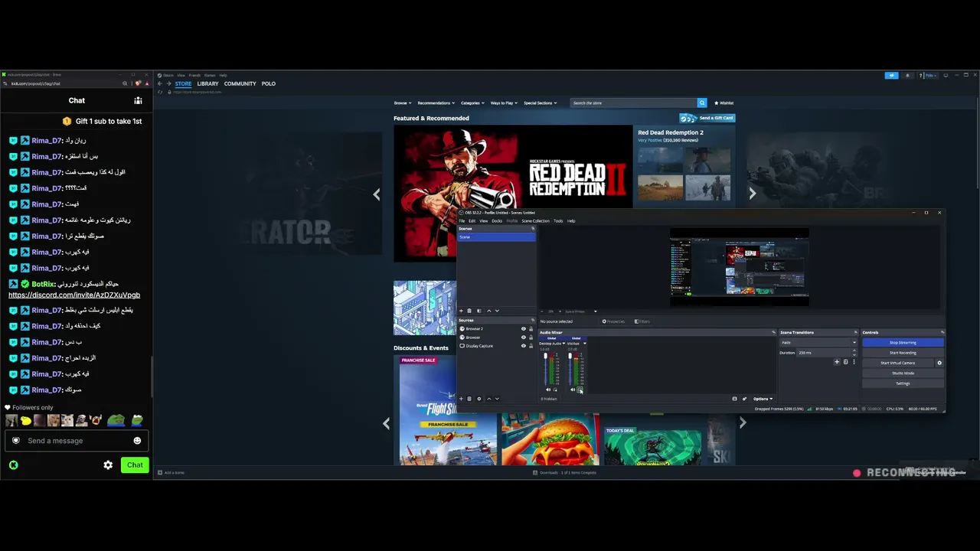Lock the Display Capture source in OBS
The height and width of the screenshot is (551, 980).
tap(531, 346)
